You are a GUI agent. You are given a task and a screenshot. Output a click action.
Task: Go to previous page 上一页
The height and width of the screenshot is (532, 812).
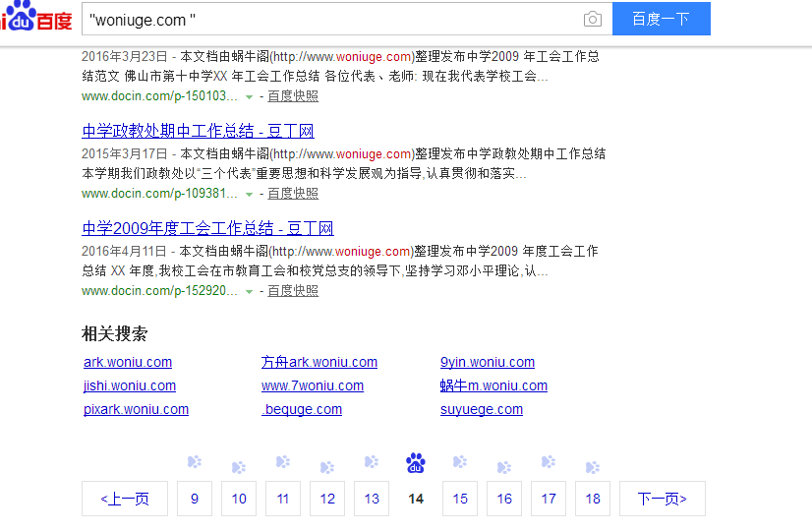(125, 499)
